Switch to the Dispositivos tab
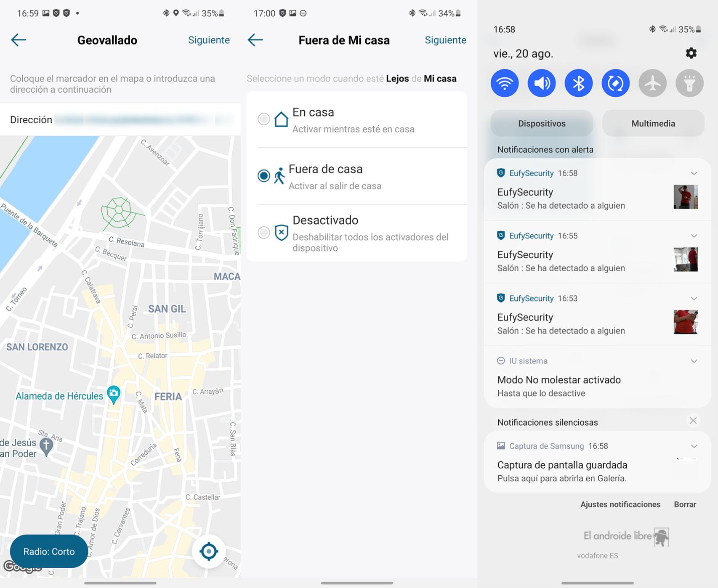 [x=541, y=124]
